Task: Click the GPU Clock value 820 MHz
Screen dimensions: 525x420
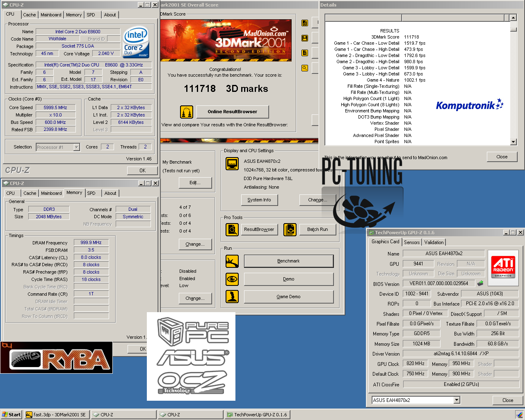Action: pyautogui.click(x=415, y=363)
